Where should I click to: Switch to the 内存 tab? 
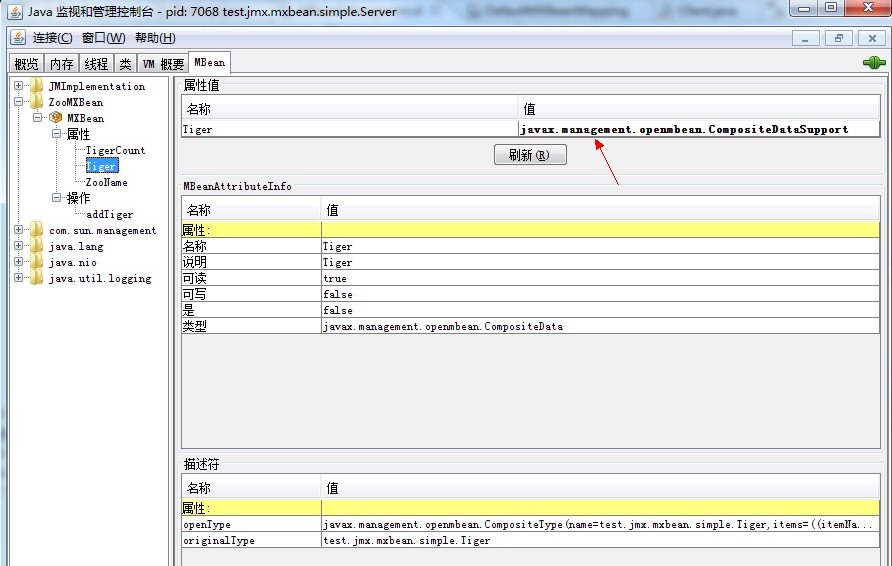[61, 64]
